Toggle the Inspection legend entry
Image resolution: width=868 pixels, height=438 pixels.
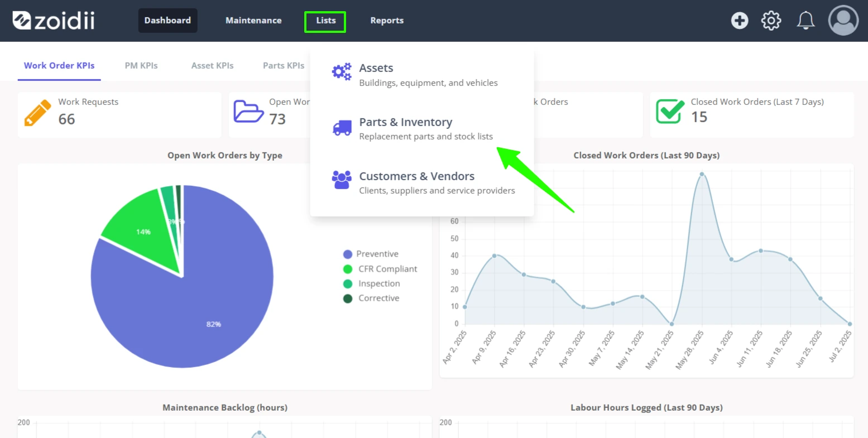[x=372, y=284]
